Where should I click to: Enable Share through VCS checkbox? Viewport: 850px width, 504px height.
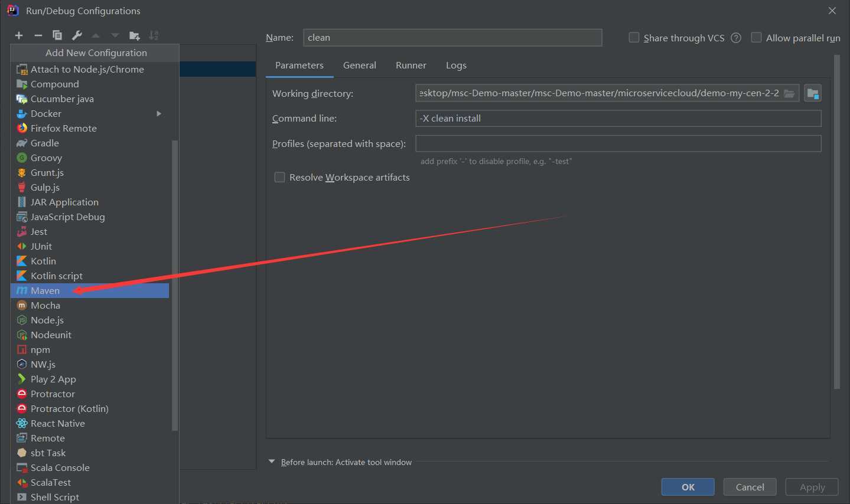click(634, 37)
